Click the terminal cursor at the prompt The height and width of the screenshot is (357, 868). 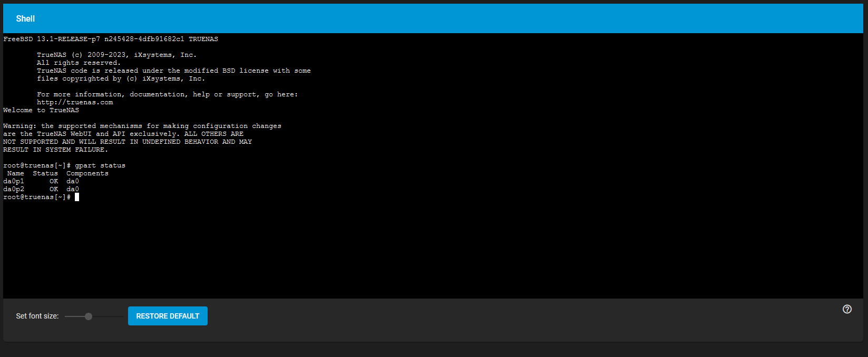[x=77, y=197]
